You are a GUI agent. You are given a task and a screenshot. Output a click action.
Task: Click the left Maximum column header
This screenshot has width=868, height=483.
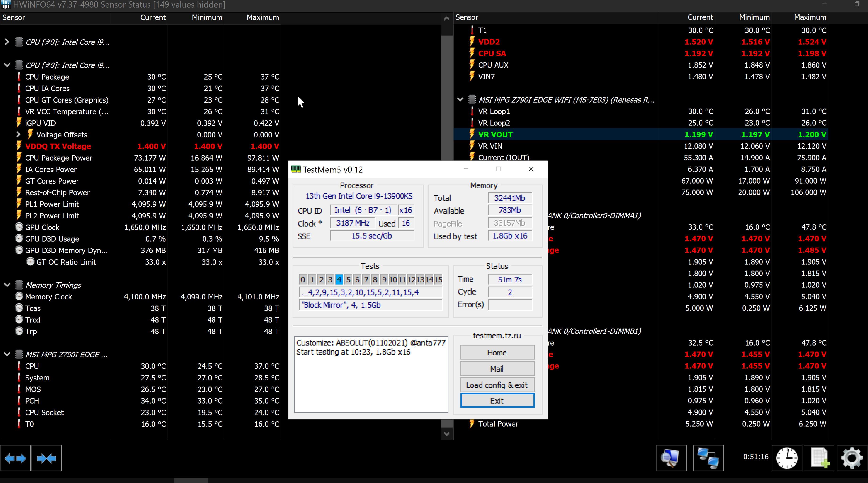pos(252,17)
